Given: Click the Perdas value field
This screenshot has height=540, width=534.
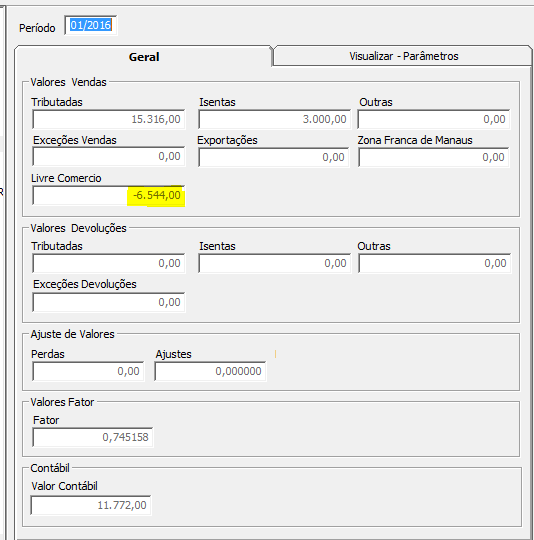Looking at the screenshot, I should (x=88, y=371).
